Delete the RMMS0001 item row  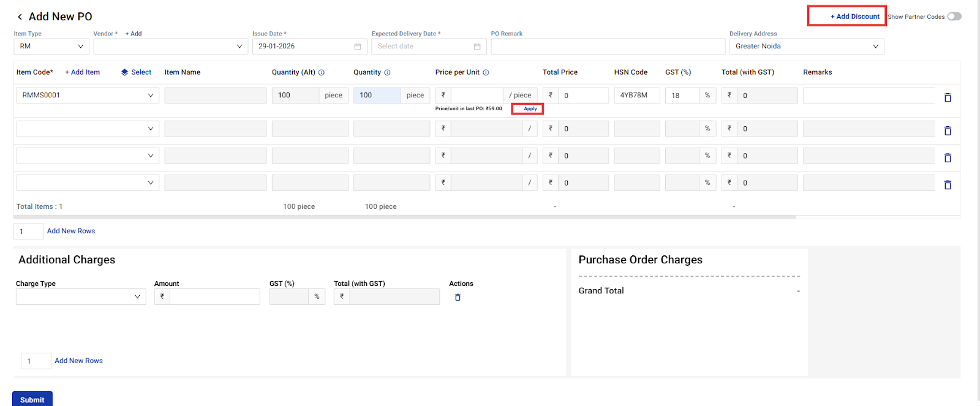[x=947, y=98]
